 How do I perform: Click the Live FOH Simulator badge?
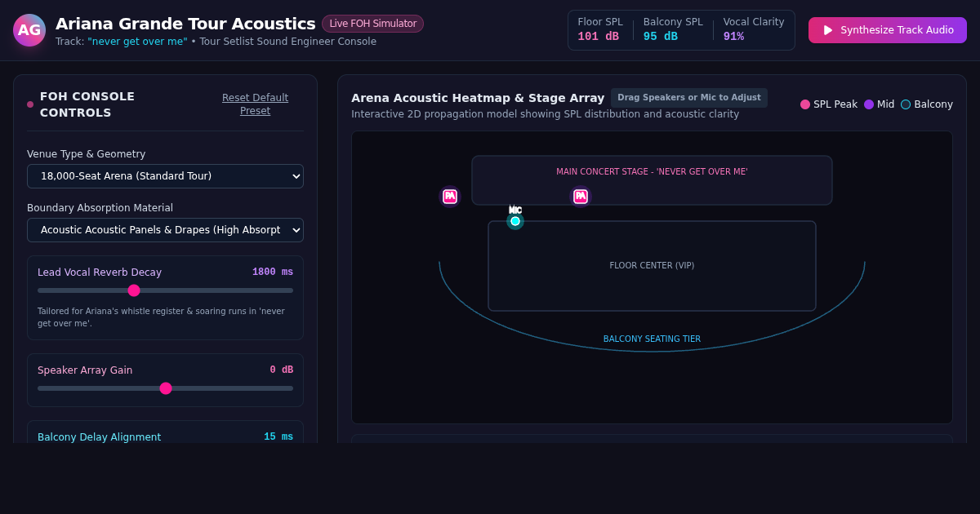click(x=372, y=24)
